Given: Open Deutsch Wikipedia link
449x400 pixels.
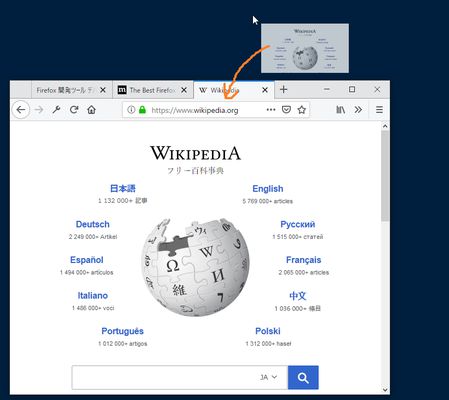Looking at the screenshot, I should coord(93,224).
